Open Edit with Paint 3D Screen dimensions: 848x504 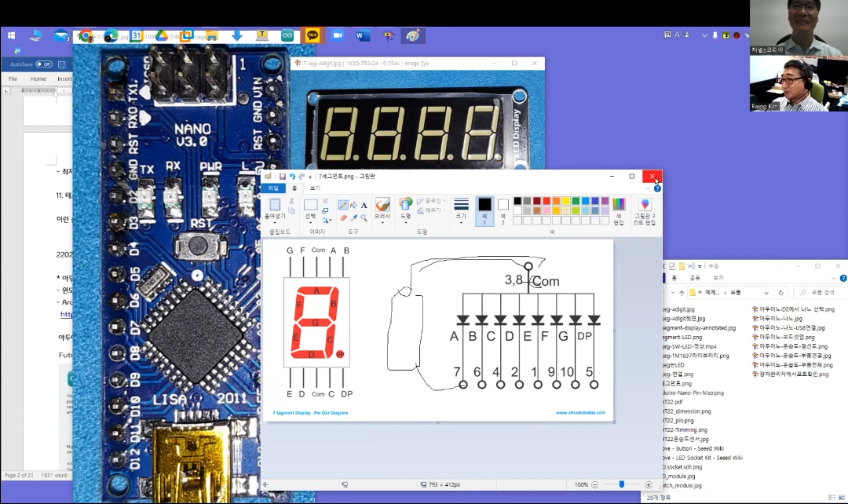click(x=645, y=210)
